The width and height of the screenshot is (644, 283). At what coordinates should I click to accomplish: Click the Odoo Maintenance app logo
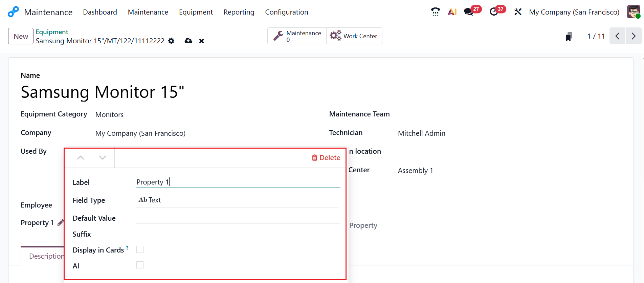click(13, 12)
